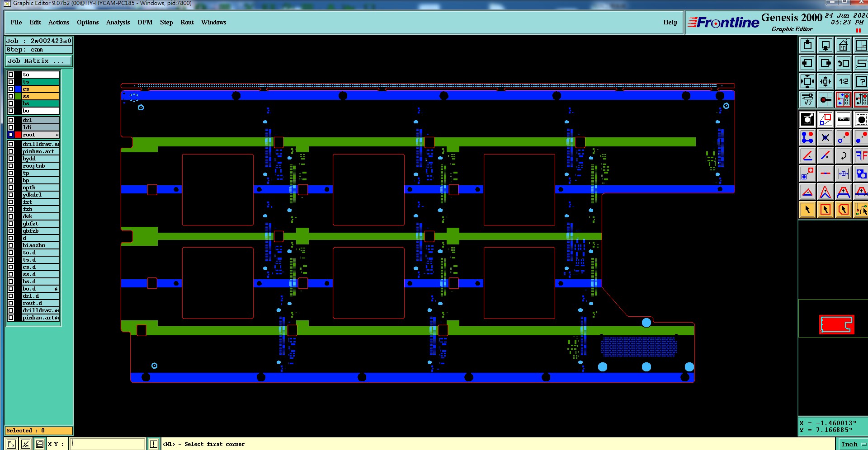868x450 pixels.
Task: Toggle the 'to' layer checkbox
Action: (x=11, y=75)
